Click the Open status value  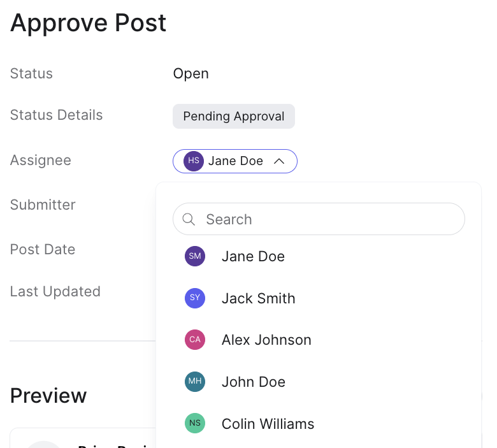click(191, 73)
